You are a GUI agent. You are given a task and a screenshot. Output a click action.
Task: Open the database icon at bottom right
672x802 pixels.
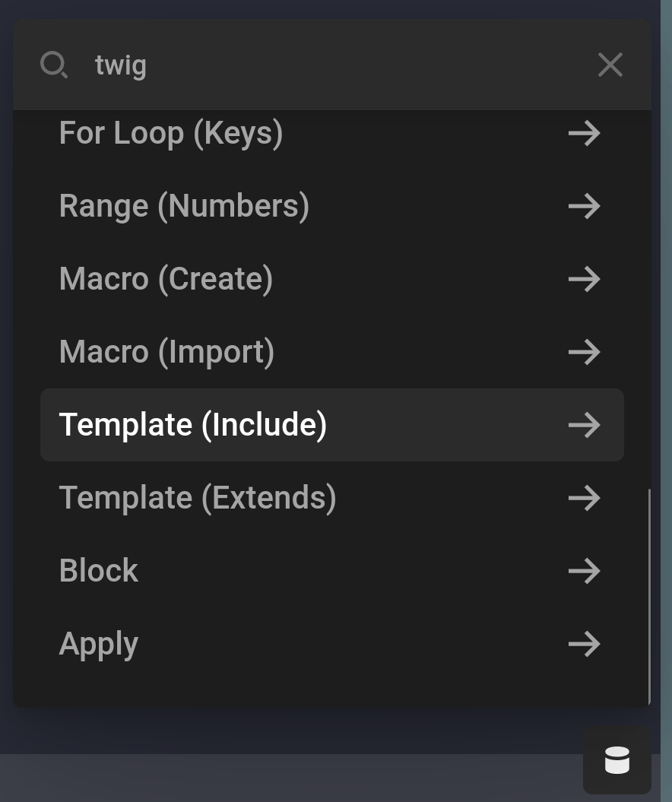pos(617,760)
